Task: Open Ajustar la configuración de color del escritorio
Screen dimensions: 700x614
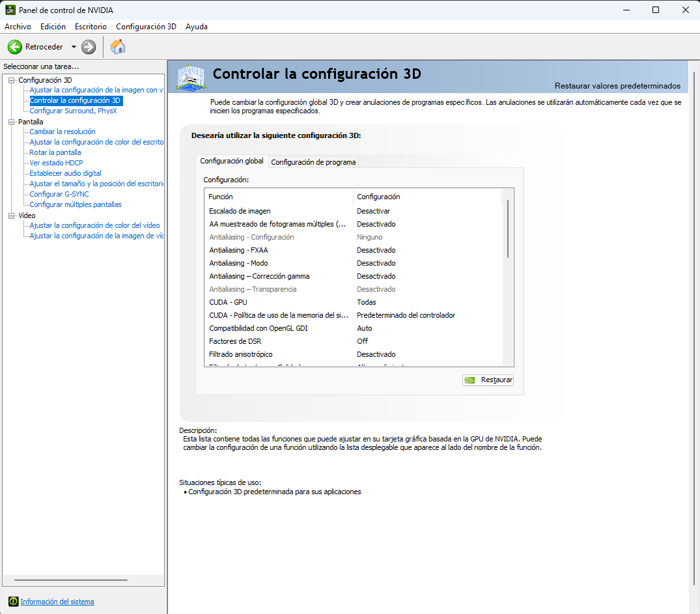Action: tap(96, 142)
